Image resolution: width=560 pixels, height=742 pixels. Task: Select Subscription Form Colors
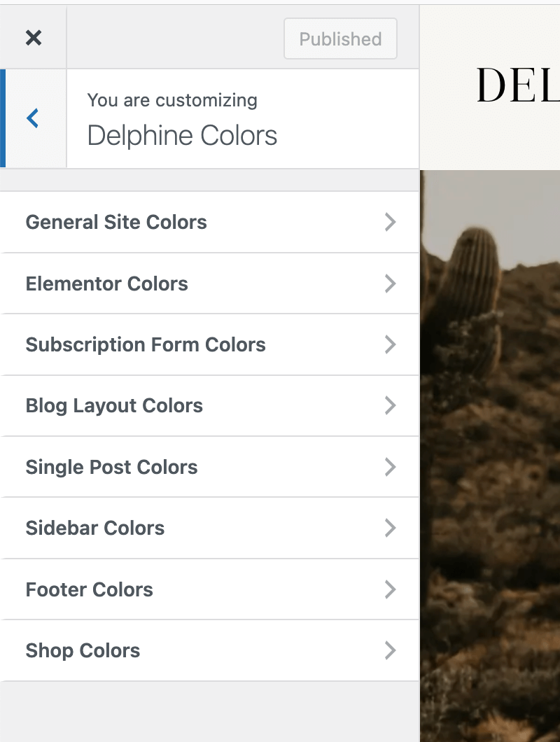[x=146, y=344]
